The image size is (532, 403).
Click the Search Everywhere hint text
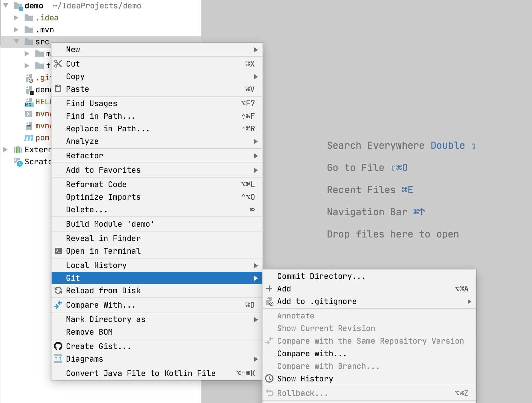pyautogui.click(x=375, y=145)
